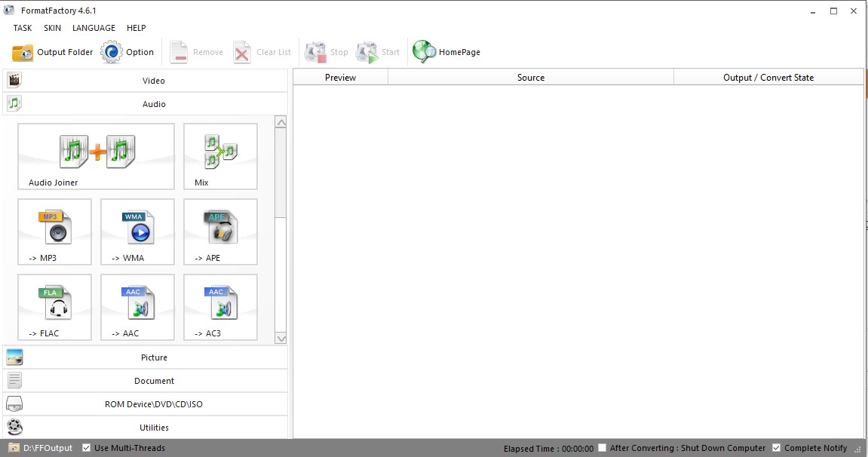This screenshot has width=868, height=457.
Task: Toggle Complete Notify checkbox
Action: (777, 448)
